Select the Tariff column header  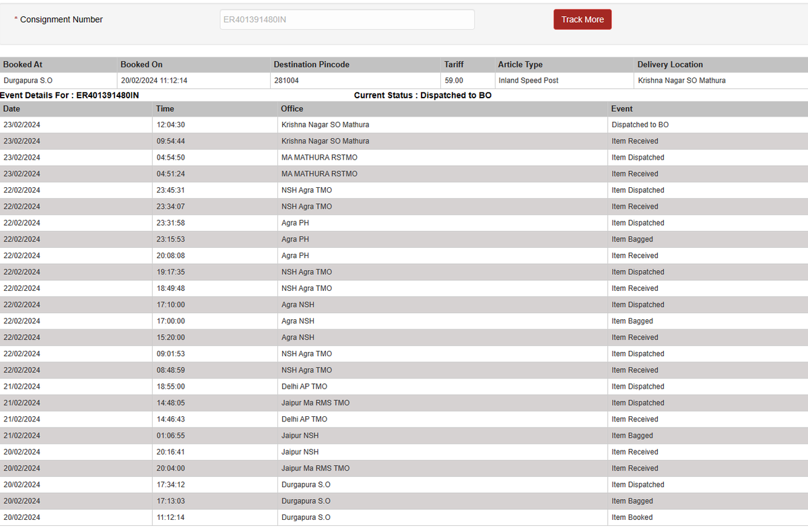[454, 65]
